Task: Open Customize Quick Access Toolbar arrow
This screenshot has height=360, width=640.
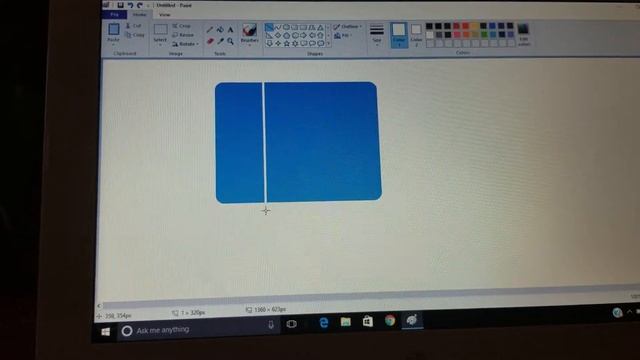Action: click(148, 5)
